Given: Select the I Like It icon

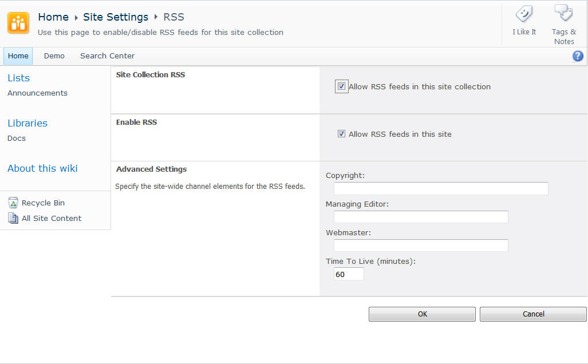Looking at the screenshot, I should pyautogui.click(x=523, y=14).
